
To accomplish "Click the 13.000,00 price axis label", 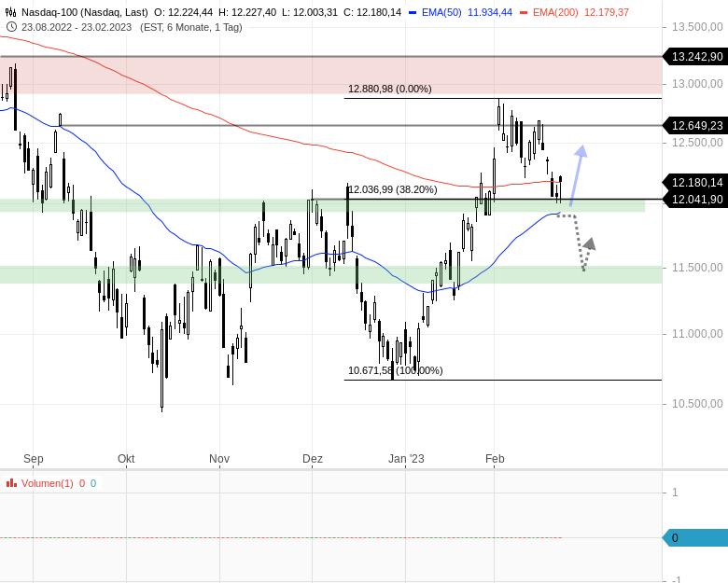I will pyautogui.click(x=697, y=84).
